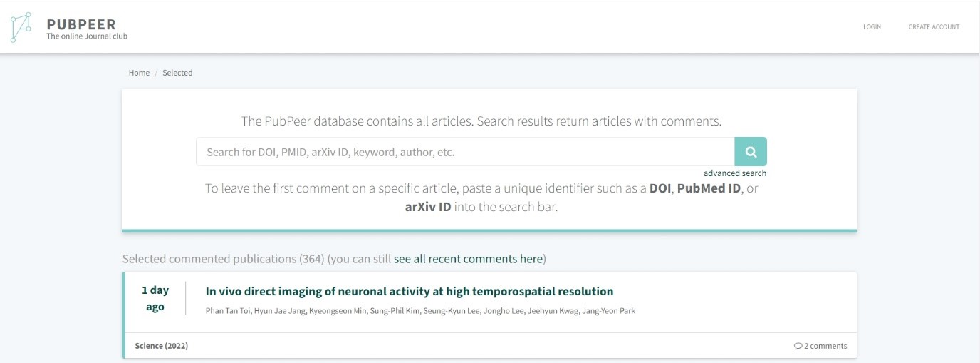This screenshot has width=980, height=363.
Task: Open the in vivo neuronal imaging article
Action: coord(409,291)
